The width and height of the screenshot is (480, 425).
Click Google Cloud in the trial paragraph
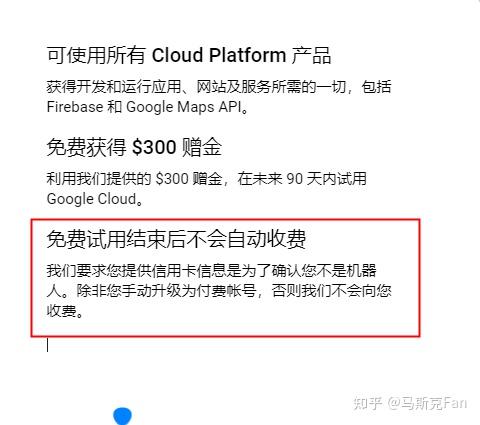click(91, 199)
